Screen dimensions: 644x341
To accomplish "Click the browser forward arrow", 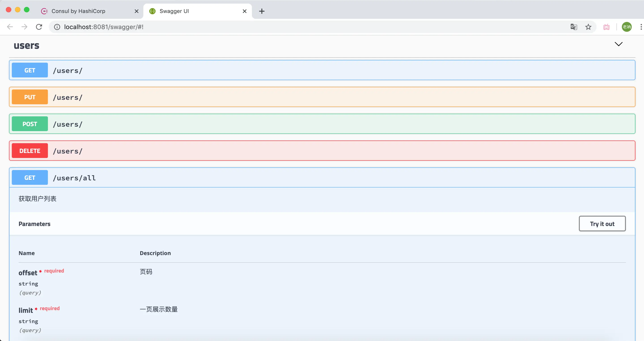I will coord(25,27).
